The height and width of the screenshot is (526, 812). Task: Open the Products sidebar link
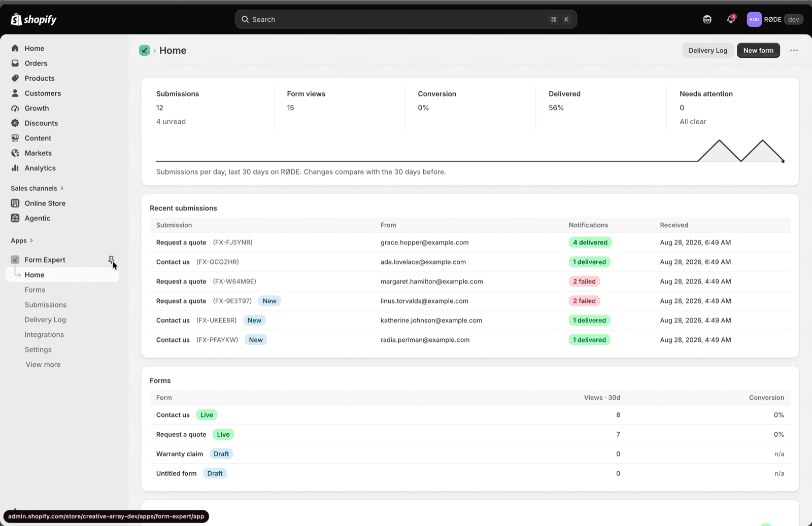[40, 78]
